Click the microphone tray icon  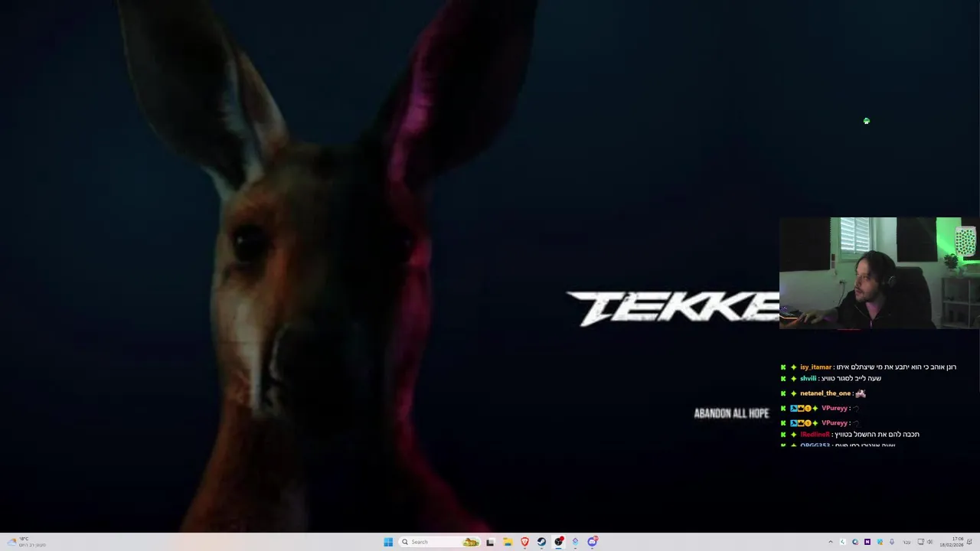tap(892, 542)
